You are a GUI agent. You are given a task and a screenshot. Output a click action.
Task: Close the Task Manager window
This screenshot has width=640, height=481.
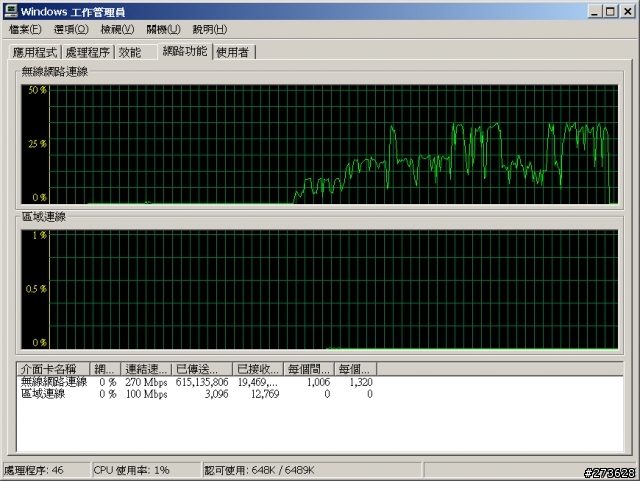point(627,11)
